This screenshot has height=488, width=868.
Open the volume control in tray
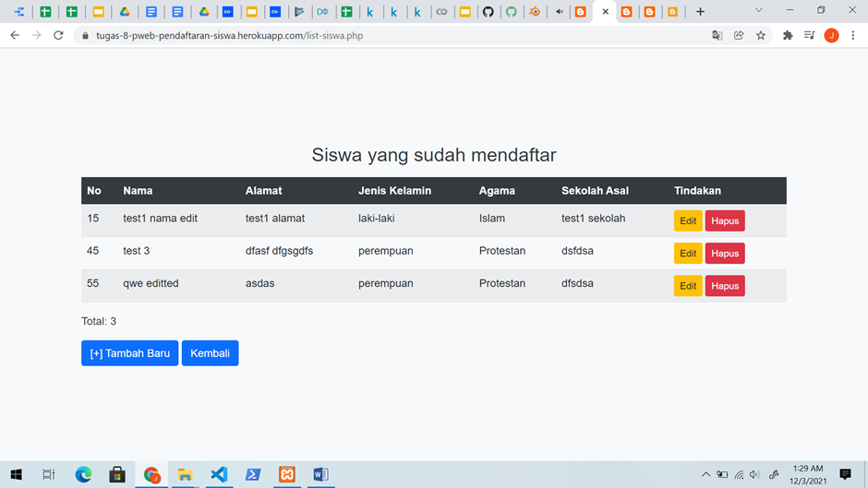coord(754,474)
